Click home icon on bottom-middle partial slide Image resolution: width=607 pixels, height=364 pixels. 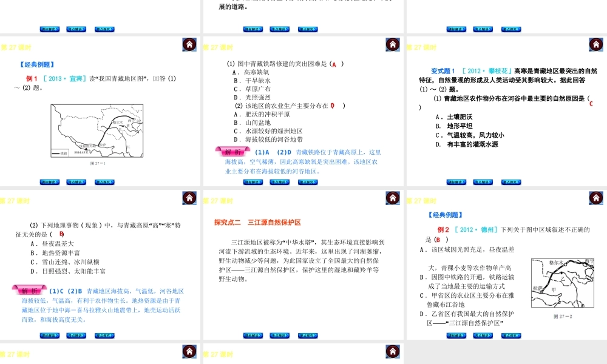point(393,351)
